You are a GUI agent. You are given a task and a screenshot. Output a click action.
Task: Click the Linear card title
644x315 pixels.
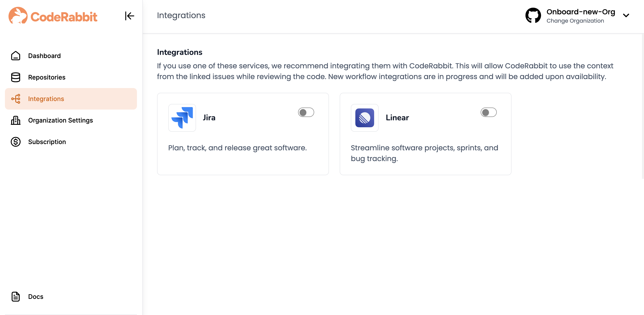click(397, 117)
